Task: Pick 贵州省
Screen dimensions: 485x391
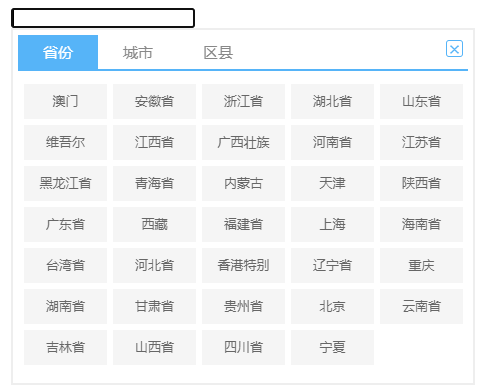Action: click(243, 306)
